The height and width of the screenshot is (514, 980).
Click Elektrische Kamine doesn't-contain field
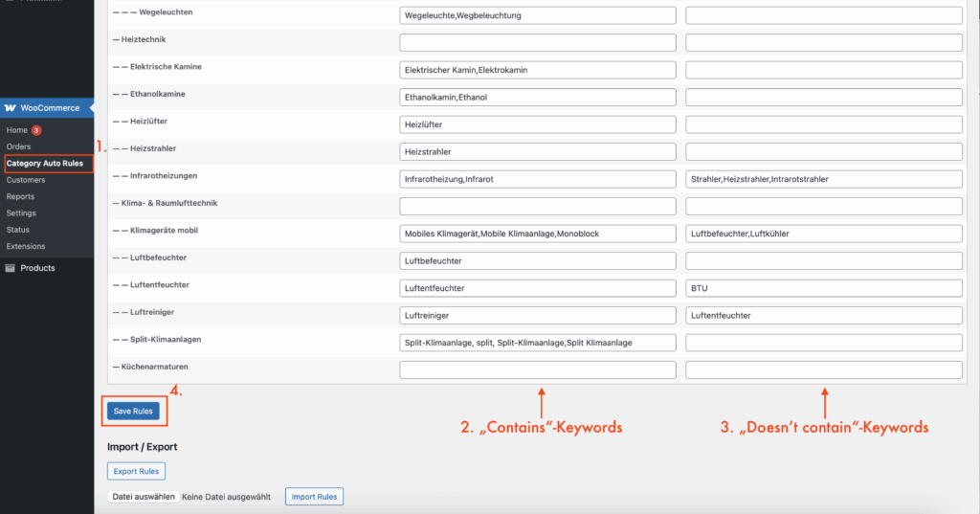(824, 70)
